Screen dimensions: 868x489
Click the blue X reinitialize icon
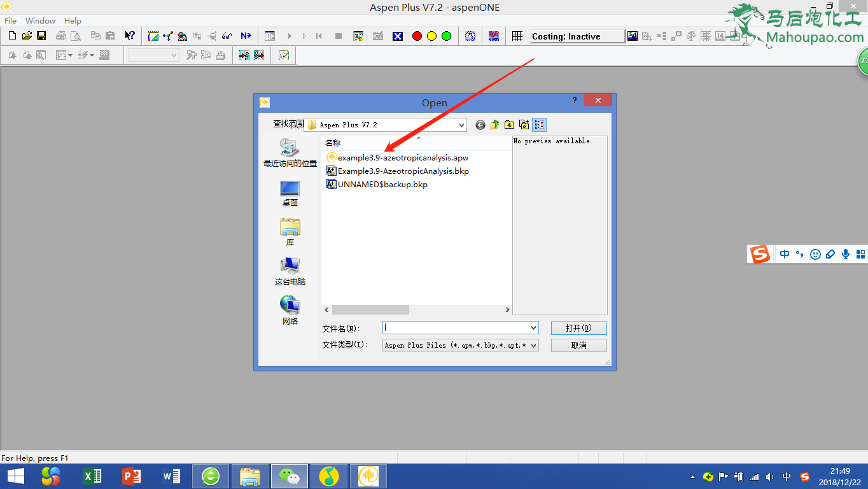(x=398, y=36)
